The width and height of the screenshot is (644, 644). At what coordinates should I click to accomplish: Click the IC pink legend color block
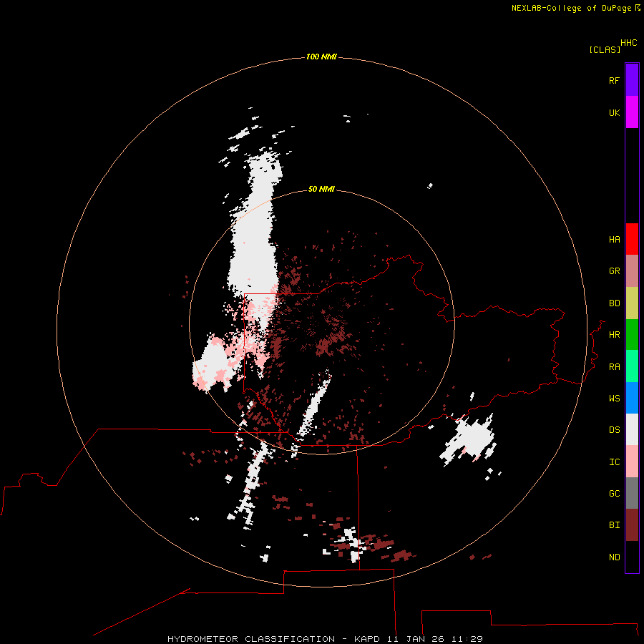pos(632,462)
